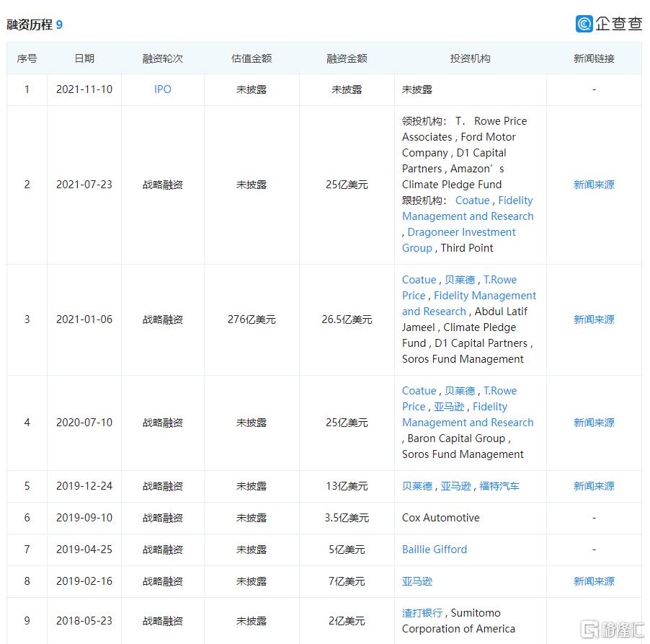Click the 3.5亿美元 funding amount
The width and height of the screenshot is (650, 644).
(x=347, y=518)
